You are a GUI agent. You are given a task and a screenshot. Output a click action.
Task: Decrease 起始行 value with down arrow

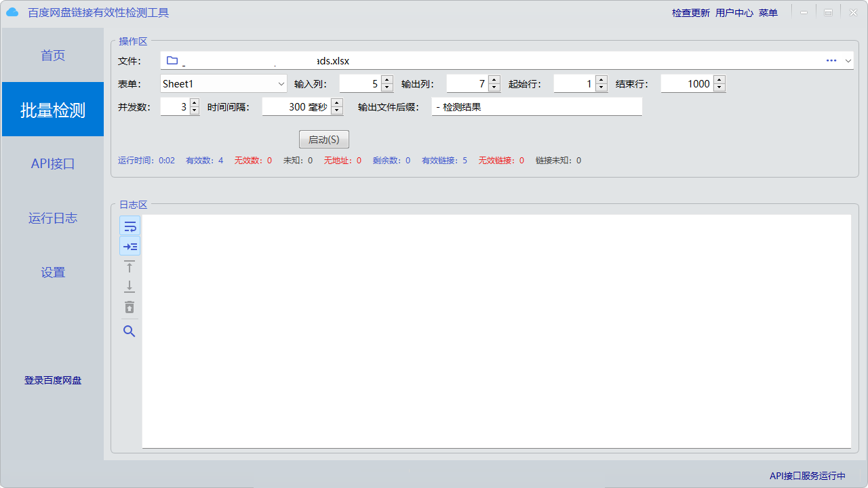[601, 88]
